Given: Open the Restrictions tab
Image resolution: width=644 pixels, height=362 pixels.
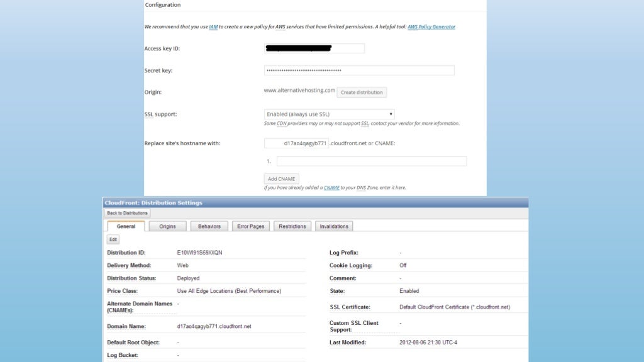Looking at the screenshot, I should point(292,226).
